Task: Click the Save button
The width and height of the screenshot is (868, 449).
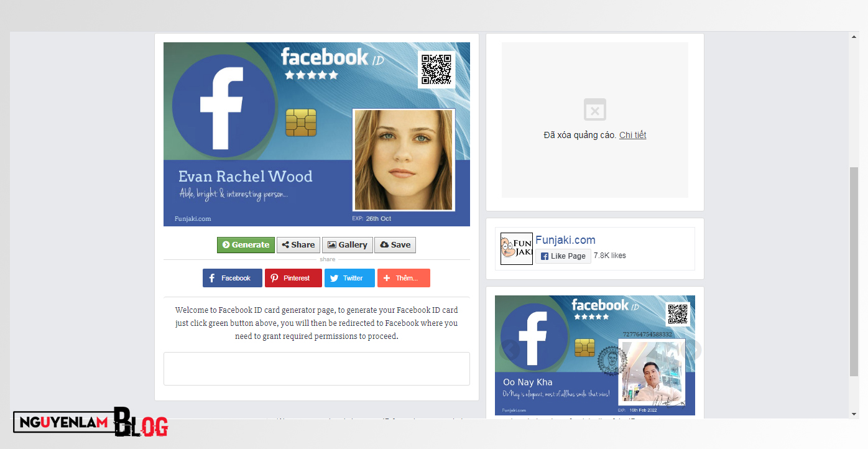Action: (x=395, y=245)
